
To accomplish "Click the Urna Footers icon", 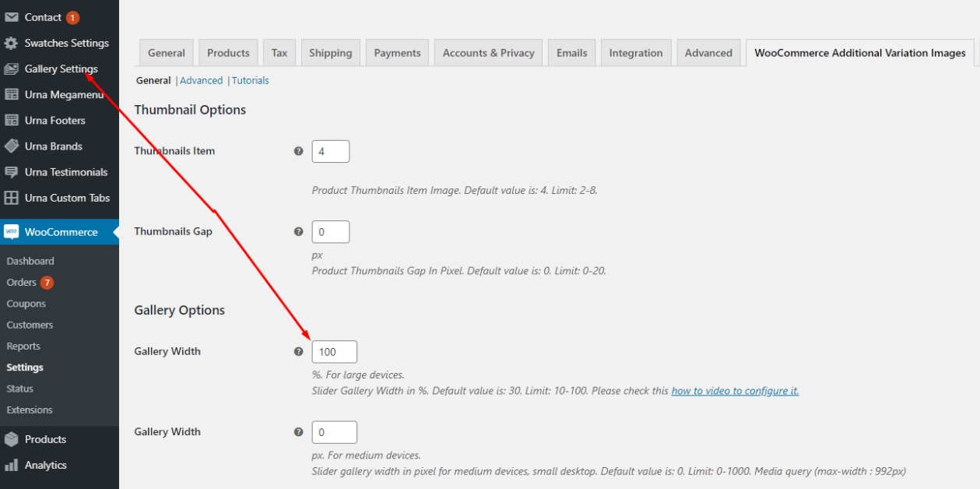I will (12, 120).
